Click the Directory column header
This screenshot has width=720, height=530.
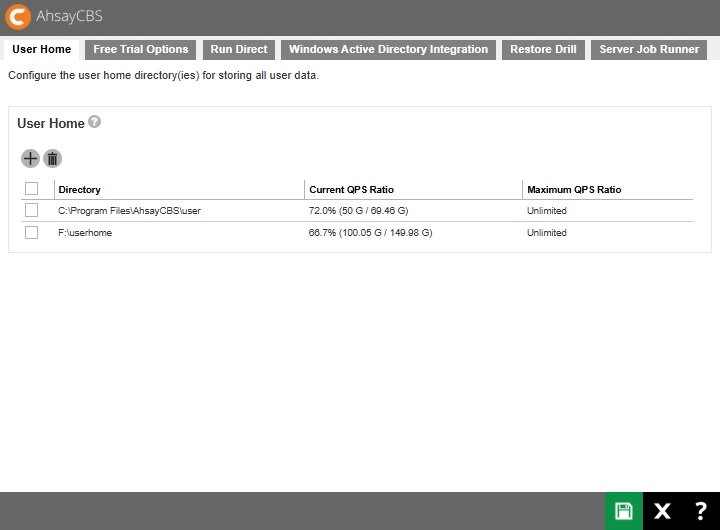80,190
